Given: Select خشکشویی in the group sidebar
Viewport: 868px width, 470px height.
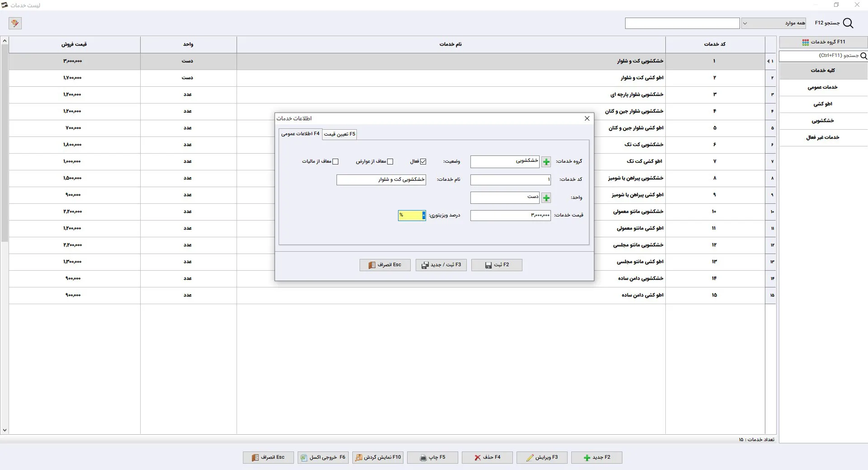Looking at the screenshot, I should 823,121.
